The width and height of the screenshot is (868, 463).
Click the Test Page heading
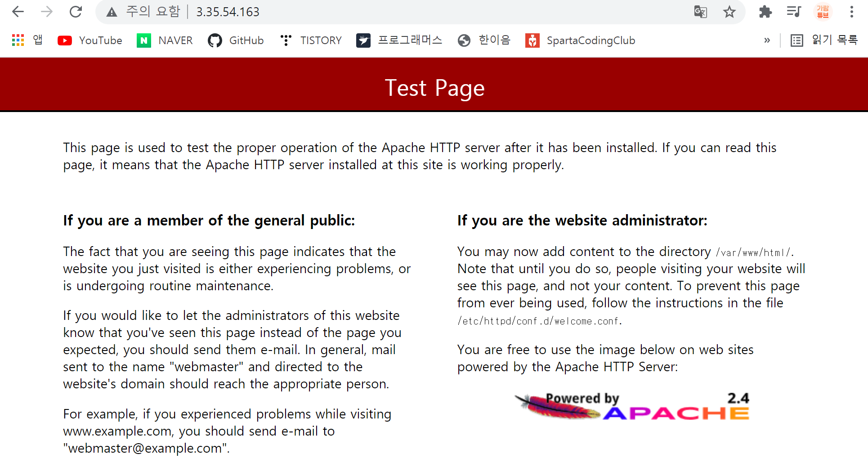(x=435, y=88)
